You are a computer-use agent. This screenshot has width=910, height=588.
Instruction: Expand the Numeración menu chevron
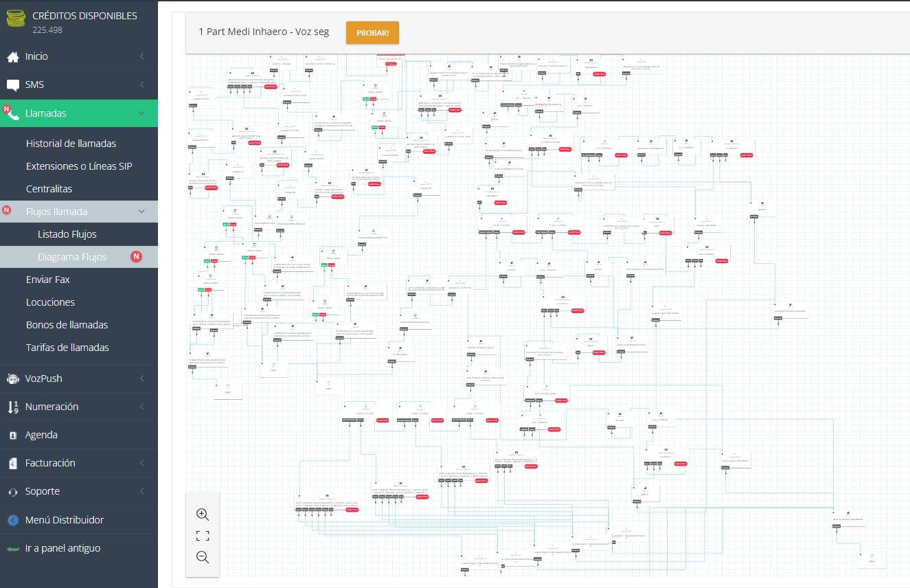(x=141, y=407)
